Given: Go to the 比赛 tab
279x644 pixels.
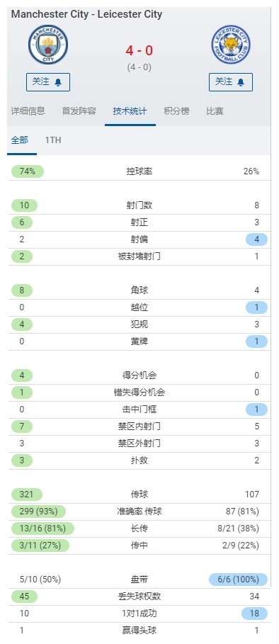Looking at the screenshot, I should pyautogui.click(x=215, y=111).
